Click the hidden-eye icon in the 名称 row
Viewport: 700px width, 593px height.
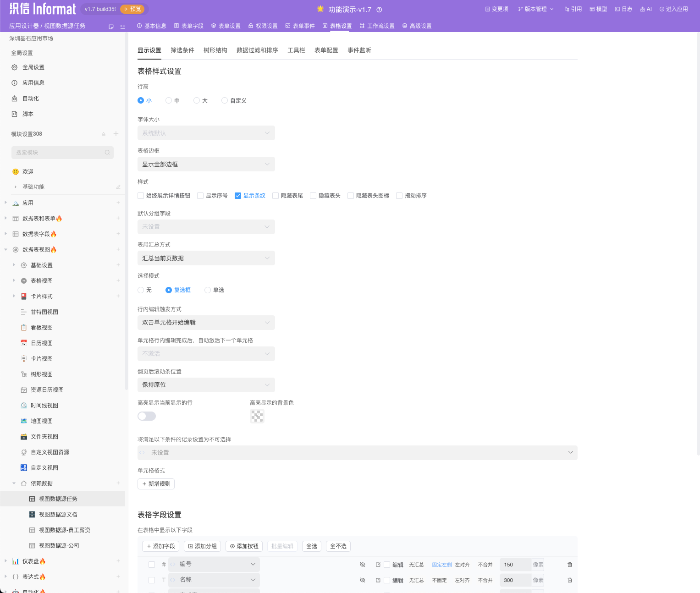363,580
